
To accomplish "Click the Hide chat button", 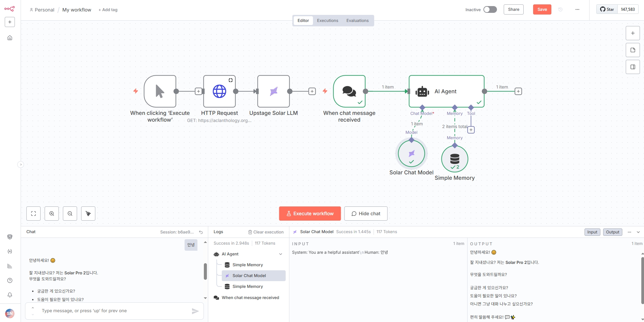I will (366, 214).
